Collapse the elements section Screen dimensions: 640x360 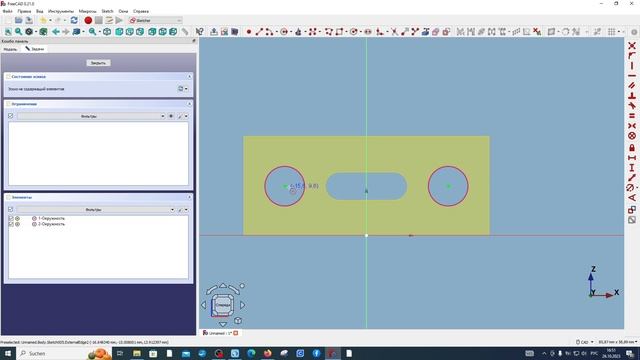coord(189,197)
